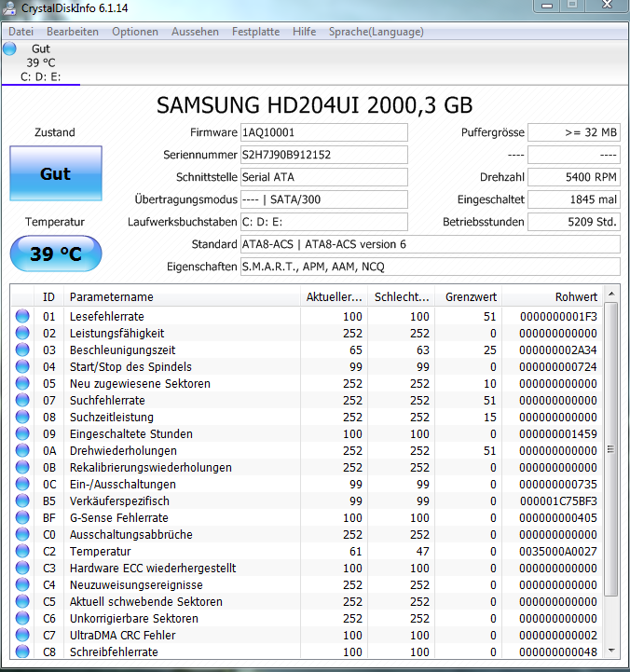Click the status circle for BF G-Sense Fehlerrate
Viewport: 630px width, 672px height.
tap(22, 517)
